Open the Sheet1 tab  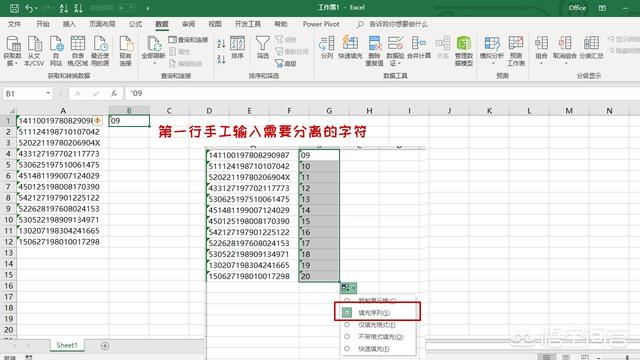[67, 345]
